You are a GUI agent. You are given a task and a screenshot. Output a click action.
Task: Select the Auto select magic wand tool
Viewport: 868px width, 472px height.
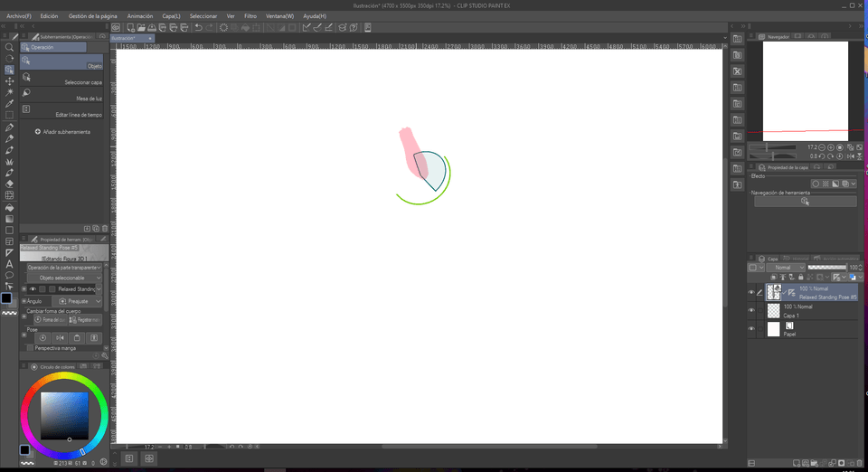tap(9, 92)
